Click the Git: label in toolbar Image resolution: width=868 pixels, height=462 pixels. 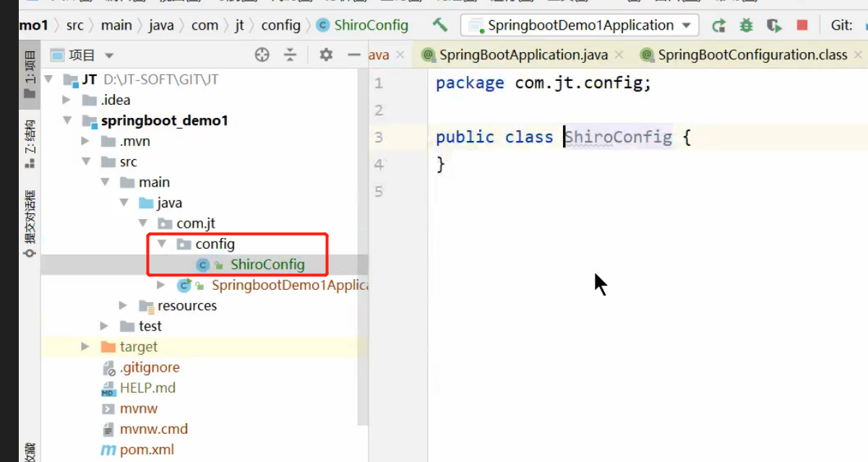coord(842,25)
